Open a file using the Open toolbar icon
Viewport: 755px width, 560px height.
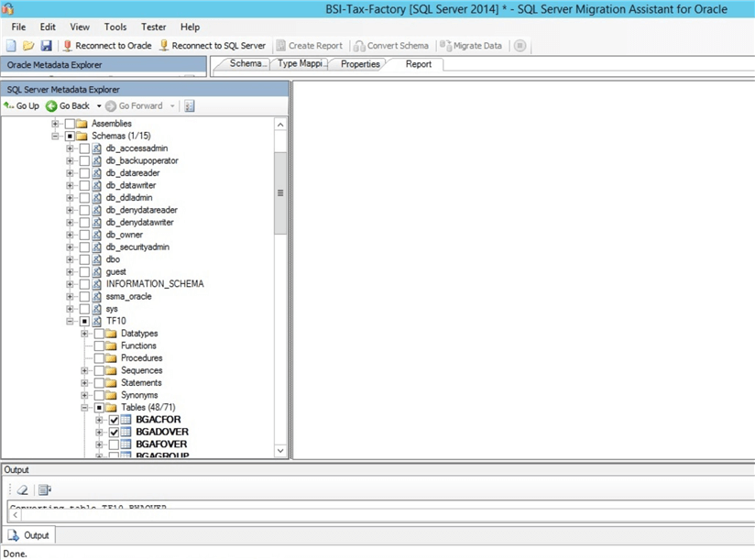pos(27,45)
